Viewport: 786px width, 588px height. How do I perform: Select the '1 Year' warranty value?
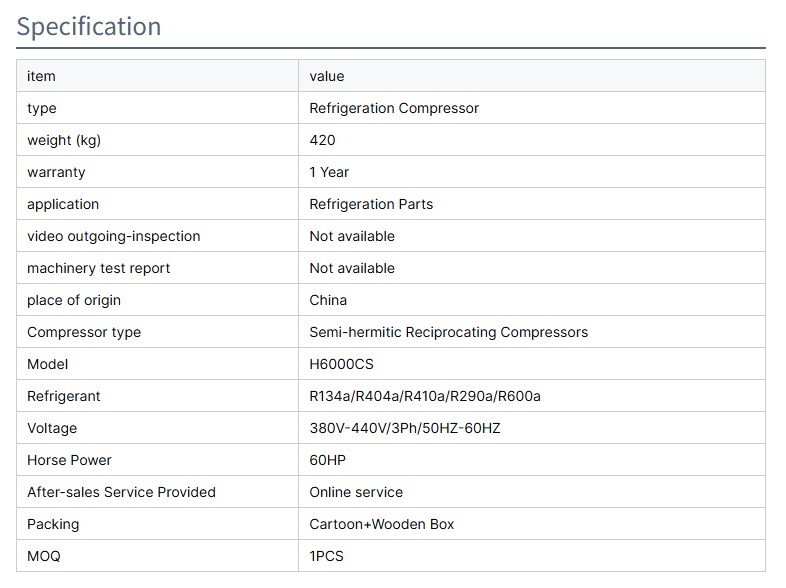[329, 172]
